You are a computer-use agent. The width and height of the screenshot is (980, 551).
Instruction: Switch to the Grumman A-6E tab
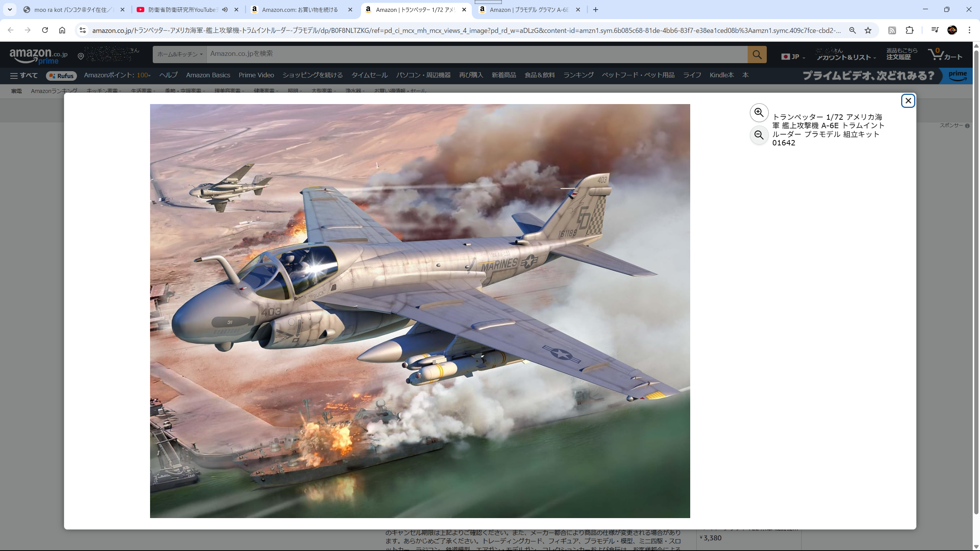[528, 10]
